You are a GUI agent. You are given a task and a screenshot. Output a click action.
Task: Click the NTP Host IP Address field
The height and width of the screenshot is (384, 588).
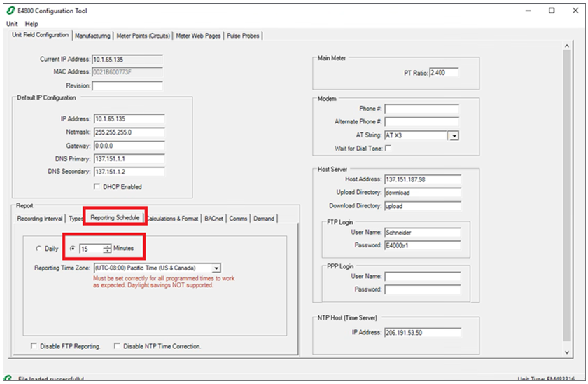[423, 333]
